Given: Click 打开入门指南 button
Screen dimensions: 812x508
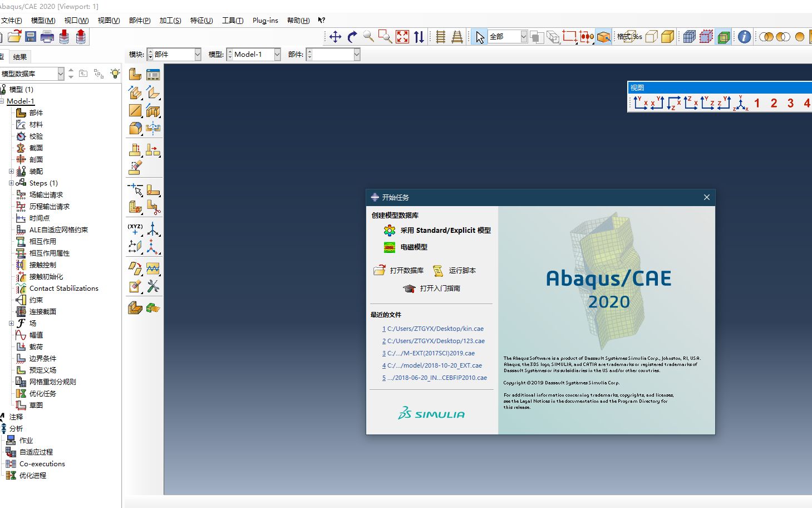Looking at the screenshot, I should (432, 288).
